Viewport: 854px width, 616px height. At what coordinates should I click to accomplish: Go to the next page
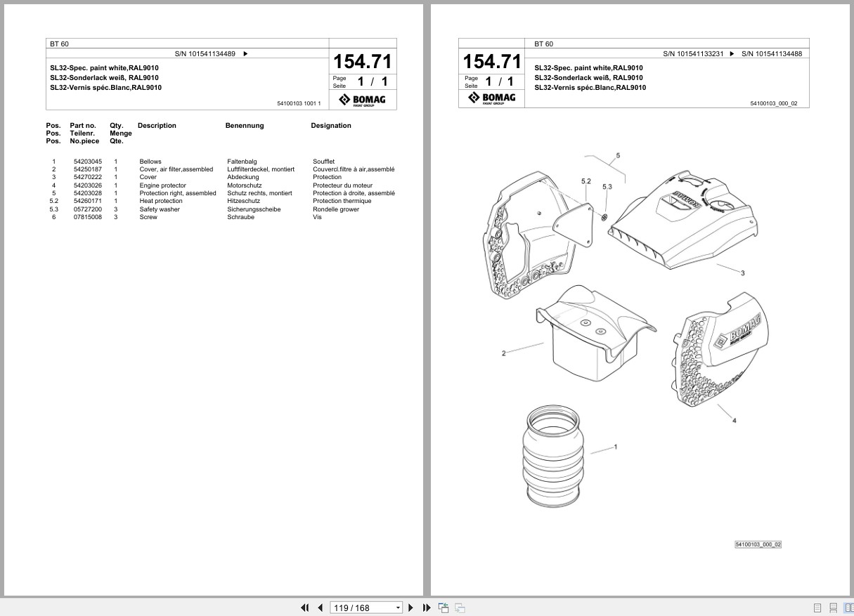click(x=411, y=608)
